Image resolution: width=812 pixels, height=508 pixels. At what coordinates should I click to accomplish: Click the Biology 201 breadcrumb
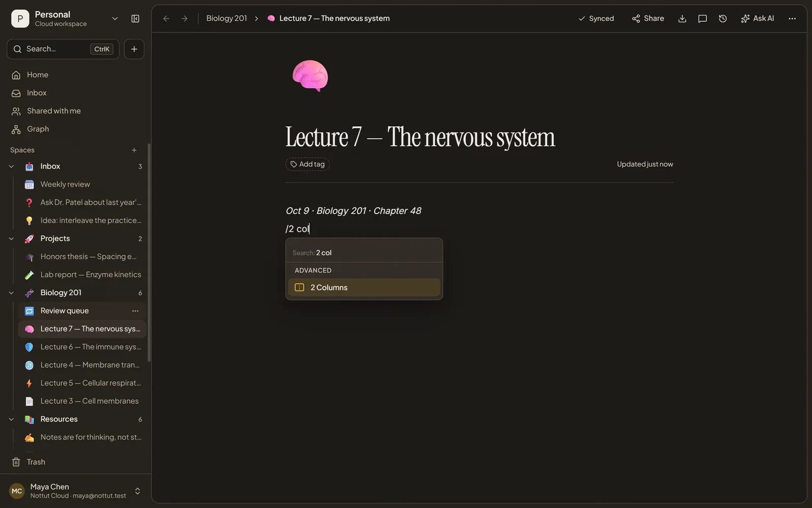pos(226,19)
